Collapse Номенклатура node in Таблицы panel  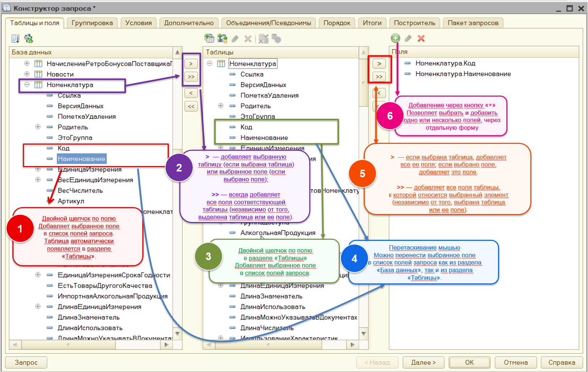point(209,63)
